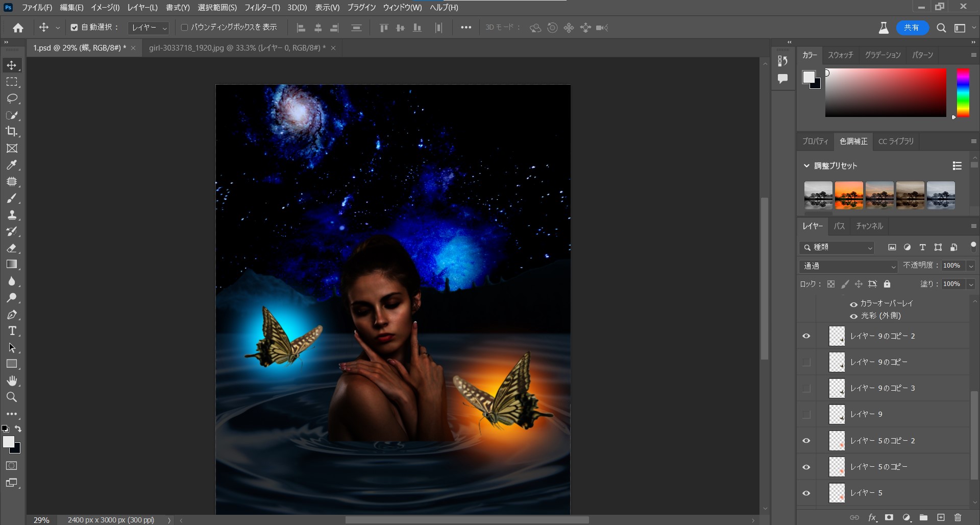980x525 pixels.
Task: Select the orange sunset adjustment preset thumbnail
Action: click(x=849, y=195)
